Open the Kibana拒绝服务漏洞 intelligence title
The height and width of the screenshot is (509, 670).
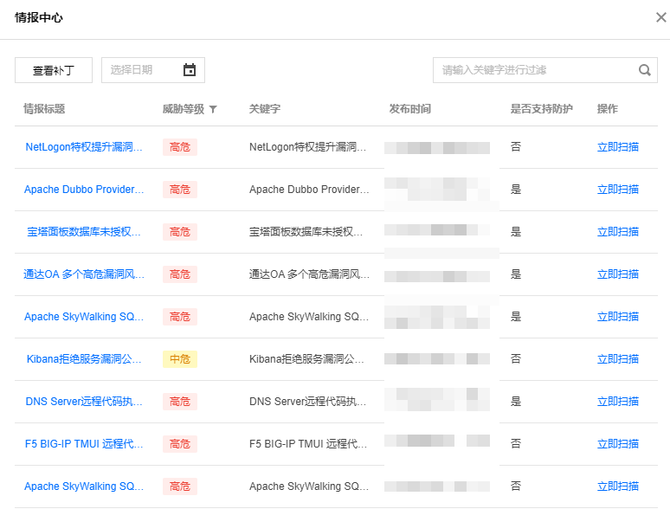(x=84, y=359)
